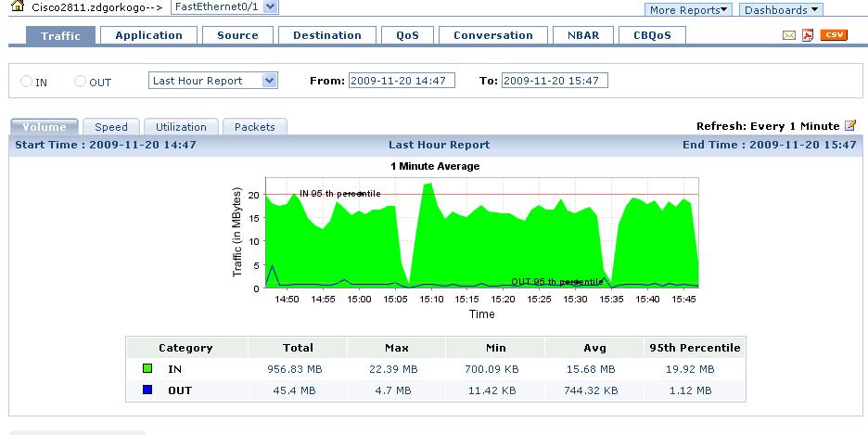
Task: Click the IN min value 700.09 KB
Action: pyautogui.click(x=491, y=369)
